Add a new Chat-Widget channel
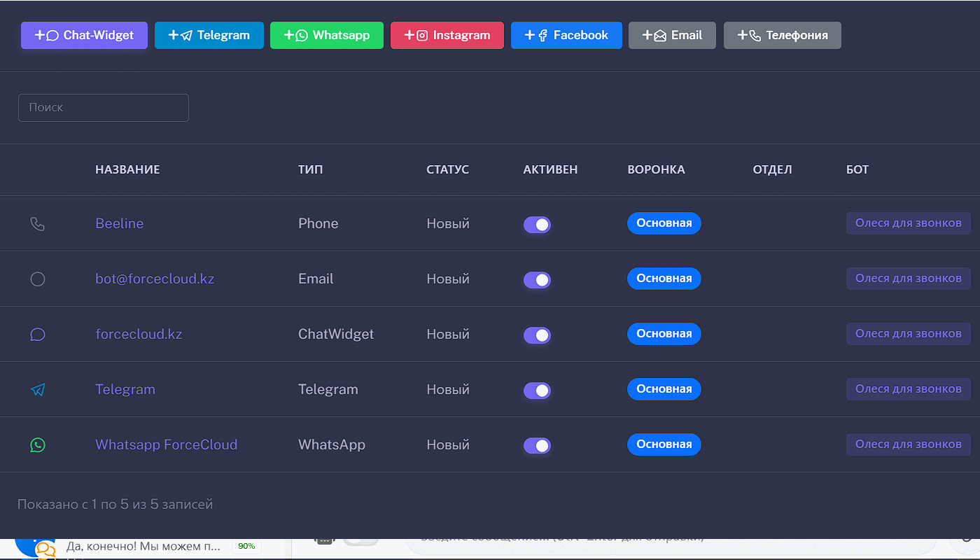Screen dimensions: 980x560 [x=84, y=36]
